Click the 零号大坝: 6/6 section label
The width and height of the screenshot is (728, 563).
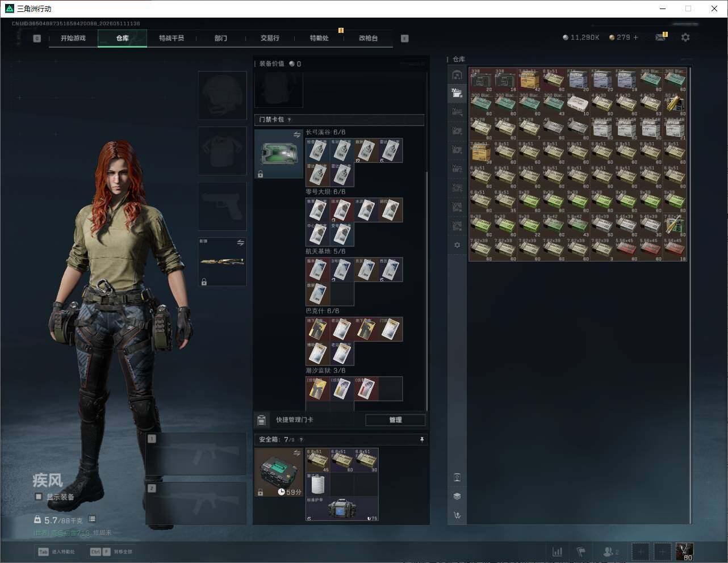pyautogui.click(x=325, y=192)
